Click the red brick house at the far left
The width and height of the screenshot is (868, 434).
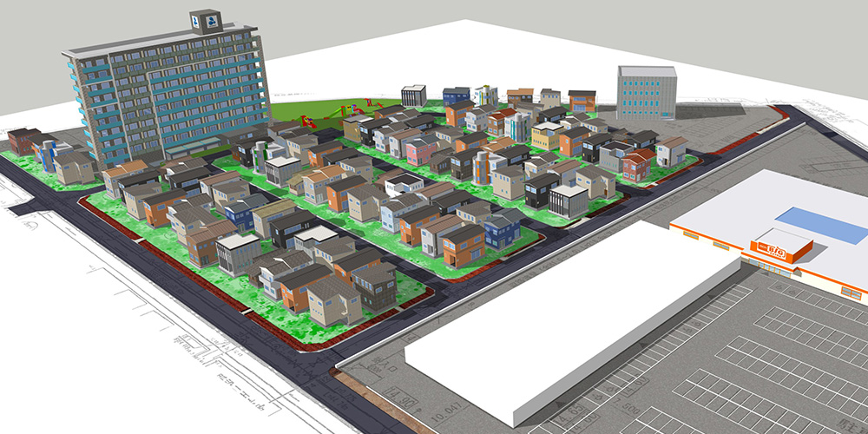click(23, 141)
